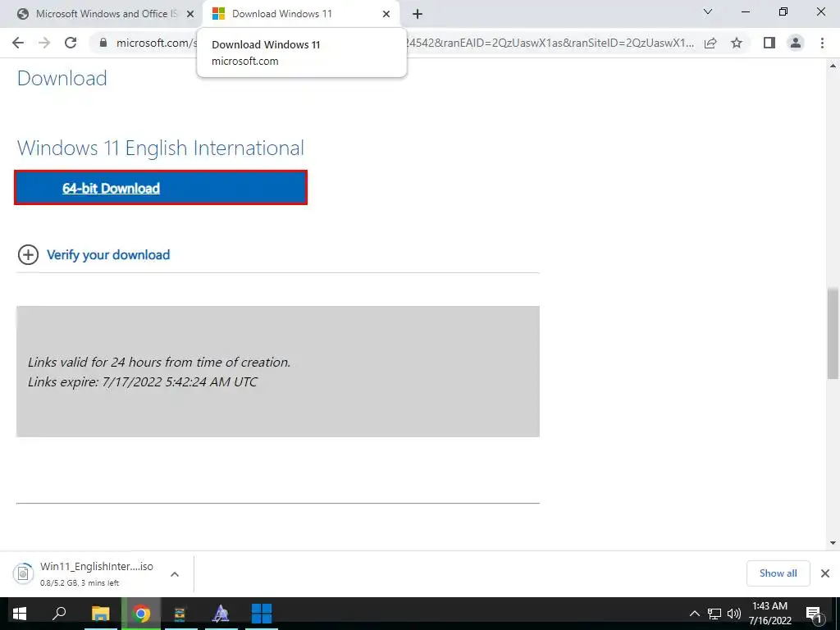The image size is (840, 630).
Task: Click Show all downloads
Action: (778, 573)
